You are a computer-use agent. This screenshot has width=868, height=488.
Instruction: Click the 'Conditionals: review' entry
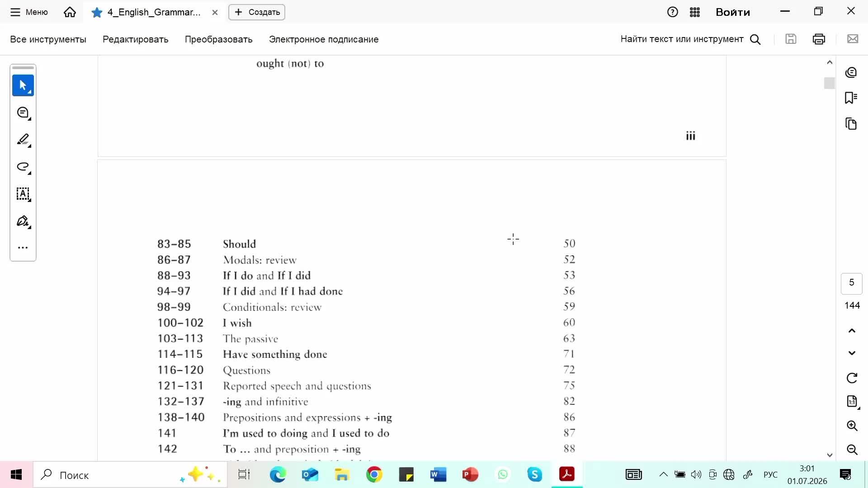(272, 307)
